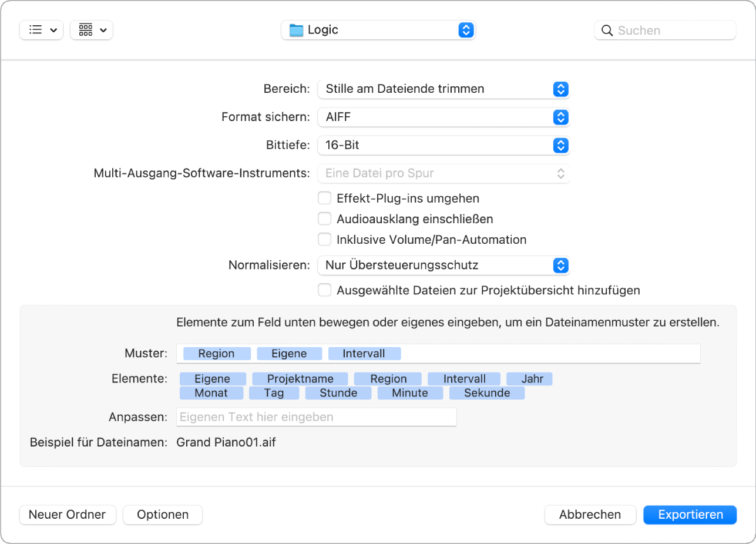Toggle Inklusive Volume/Pan-Automation

(324, 239)
